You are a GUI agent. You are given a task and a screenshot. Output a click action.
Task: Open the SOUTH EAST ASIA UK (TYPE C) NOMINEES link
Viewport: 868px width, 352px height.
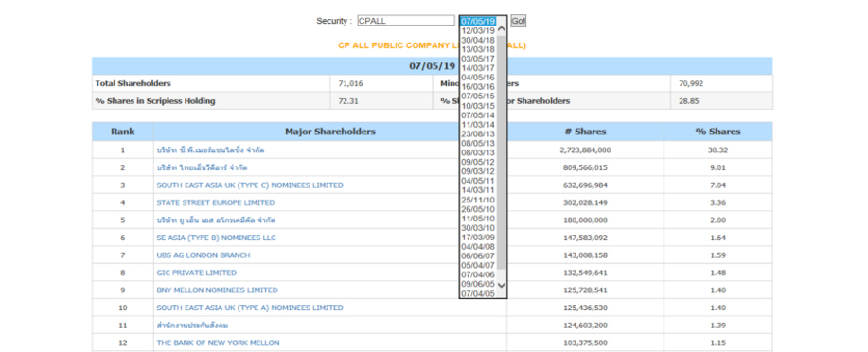tap(250, 185)
